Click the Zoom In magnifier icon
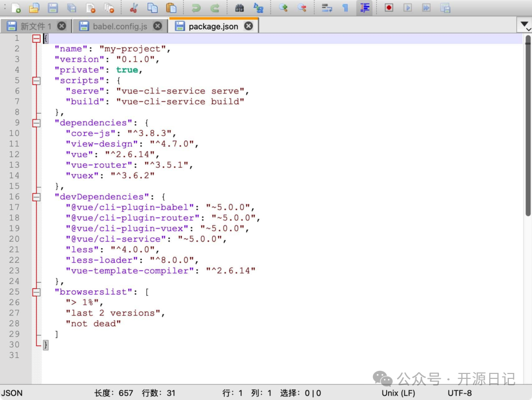Image resolution: width=532 pixels, height=400 pixels. (283, 7)
